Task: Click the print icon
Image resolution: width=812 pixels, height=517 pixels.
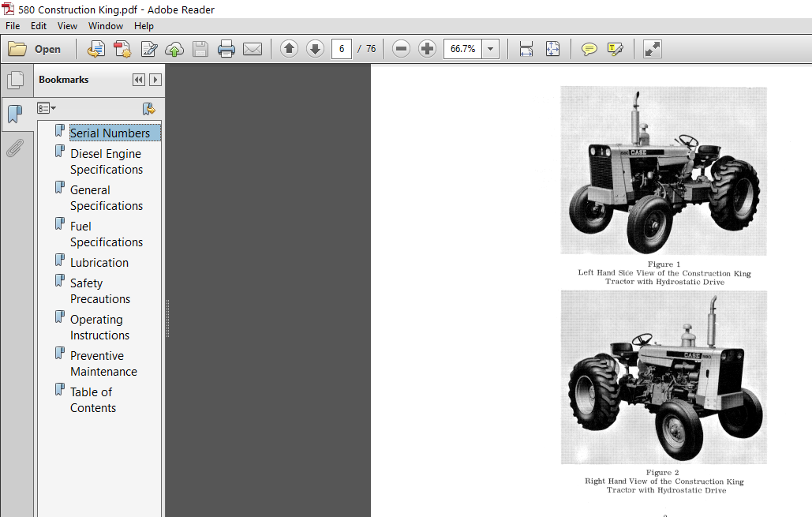Action: [226, 49]
